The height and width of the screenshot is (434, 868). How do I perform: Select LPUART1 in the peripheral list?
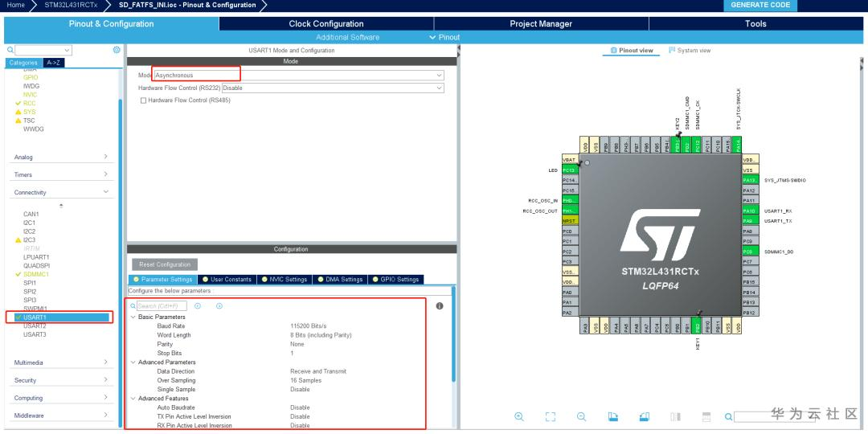click(x=36, y=257)
